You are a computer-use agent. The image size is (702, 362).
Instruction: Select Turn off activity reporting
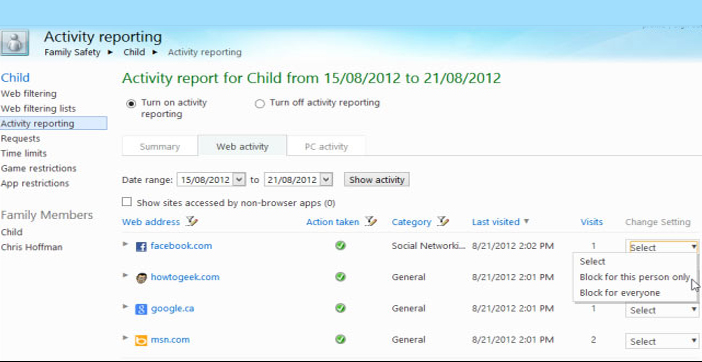(x=260, y=104)
